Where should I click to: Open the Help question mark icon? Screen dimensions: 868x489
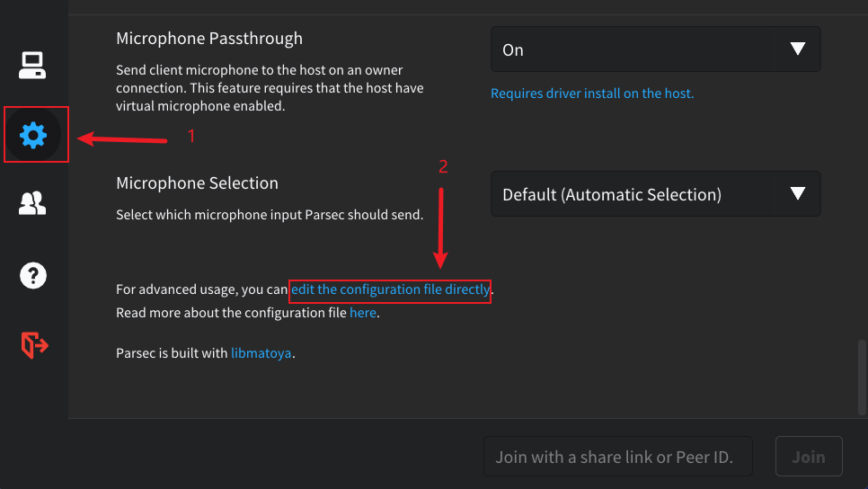(33, 275)
